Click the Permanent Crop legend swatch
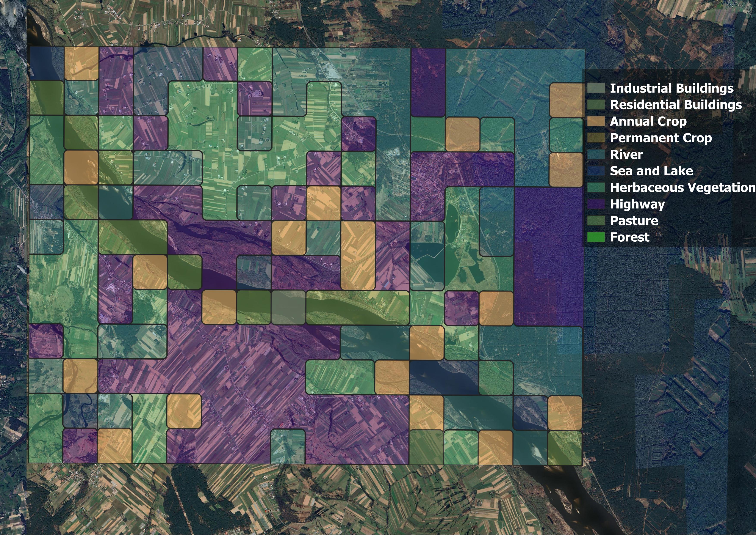The image size is (756, 535). [x=596, y=138]
